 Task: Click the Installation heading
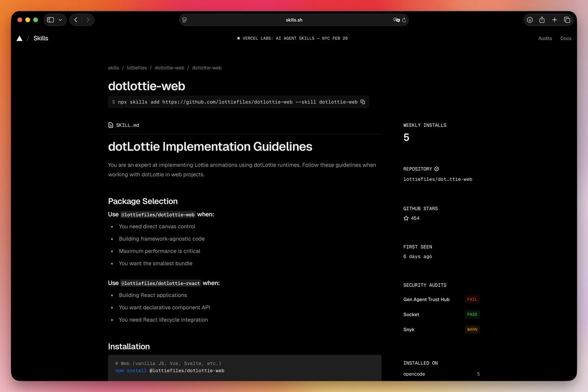tap(129, 346)
